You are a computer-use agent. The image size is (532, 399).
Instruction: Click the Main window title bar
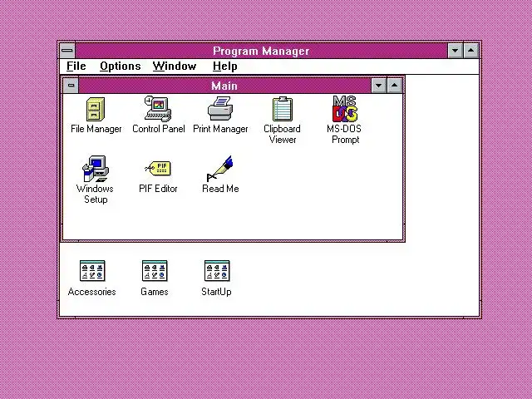pos(224,86)
